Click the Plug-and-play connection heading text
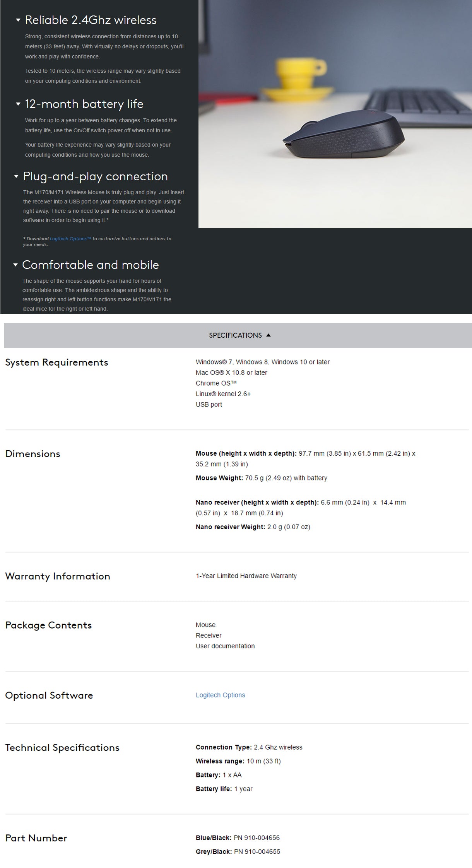The height and width of the screenshot is (868, 472). pyautogui.click(x=95, y=176)
